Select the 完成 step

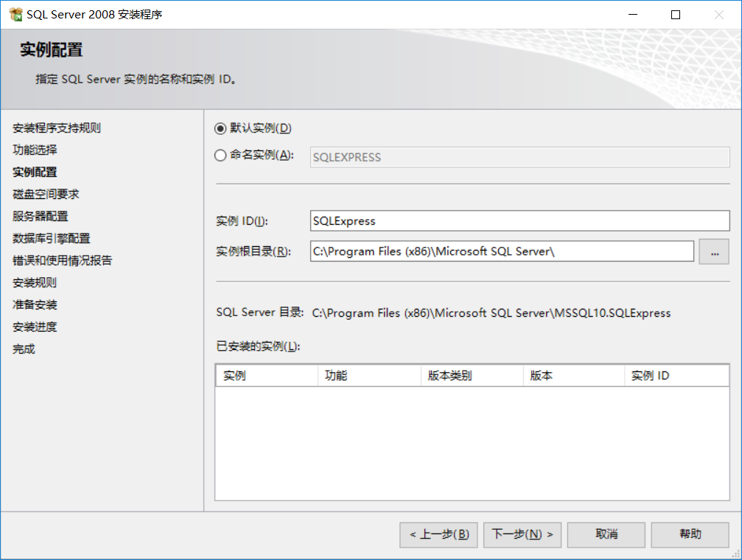point(24,349)
